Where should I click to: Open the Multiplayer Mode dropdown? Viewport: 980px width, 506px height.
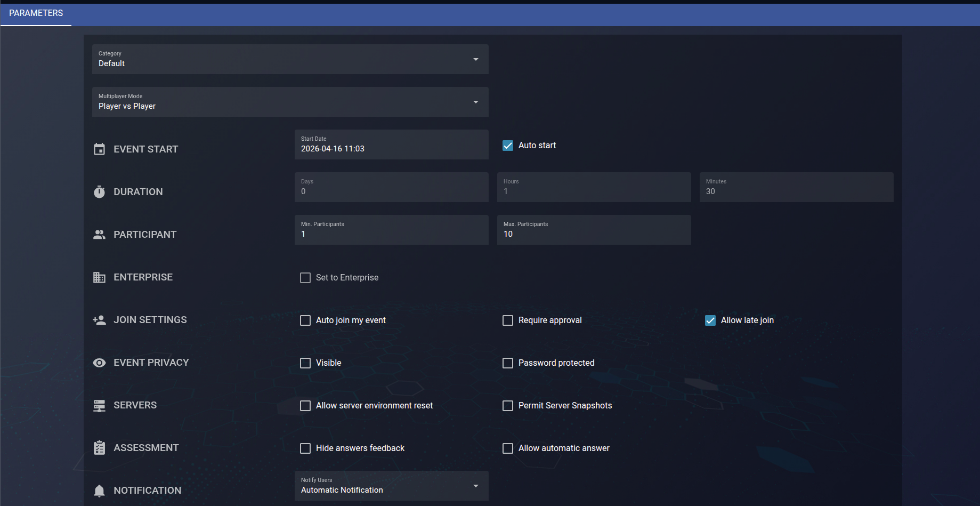coord(290,102)
